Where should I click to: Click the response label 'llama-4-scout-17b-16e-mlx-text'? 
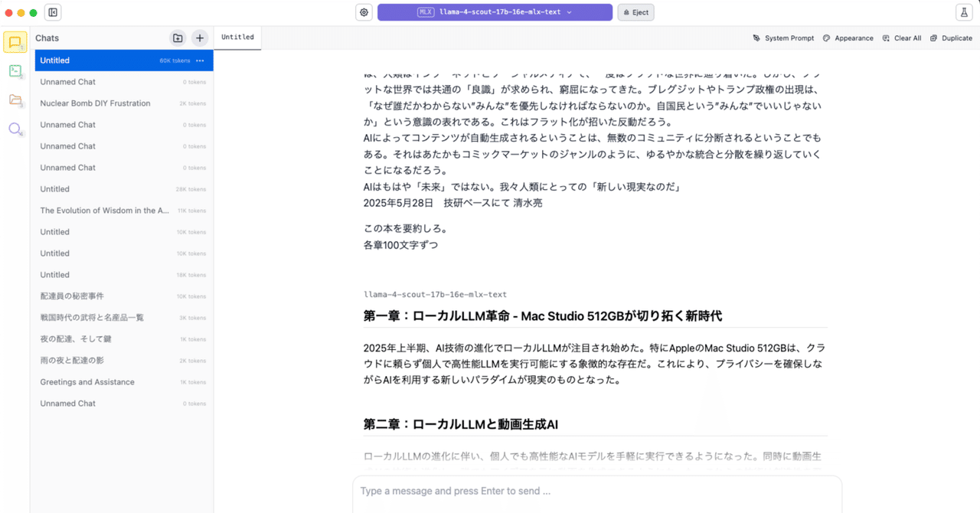[435, 295]
